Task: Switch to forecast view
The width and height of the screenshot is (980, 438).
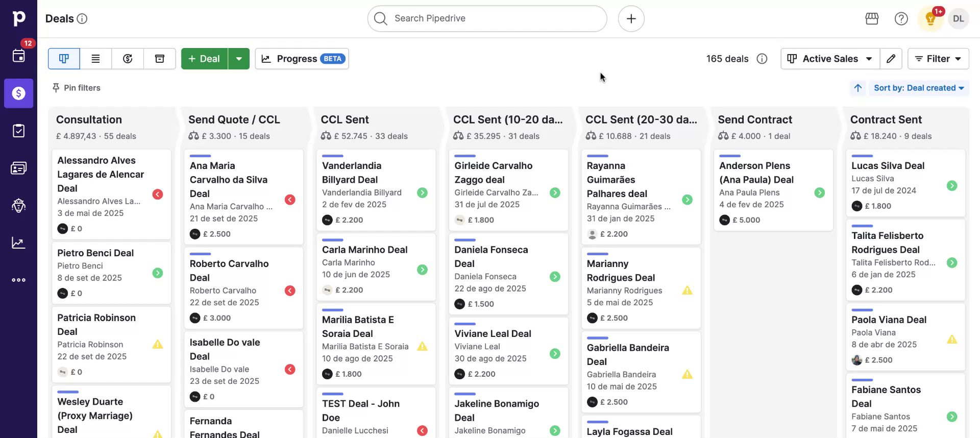Action: [128, 59]
